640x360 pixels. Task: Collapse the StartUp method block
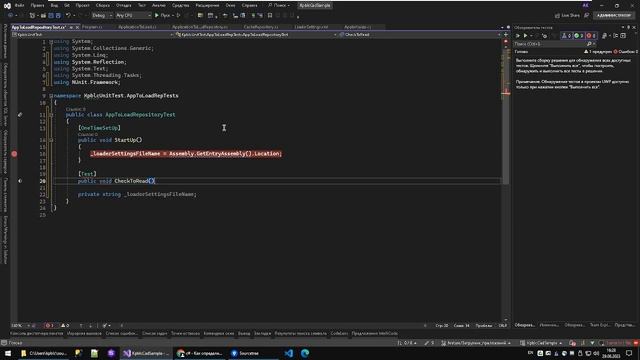51,140
